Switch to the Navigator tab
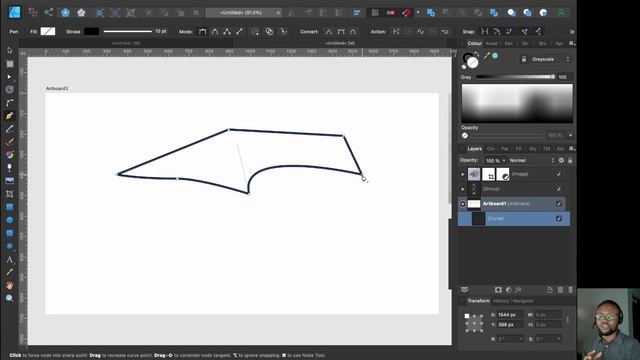640x360 pixels. [x=523, y=301]
